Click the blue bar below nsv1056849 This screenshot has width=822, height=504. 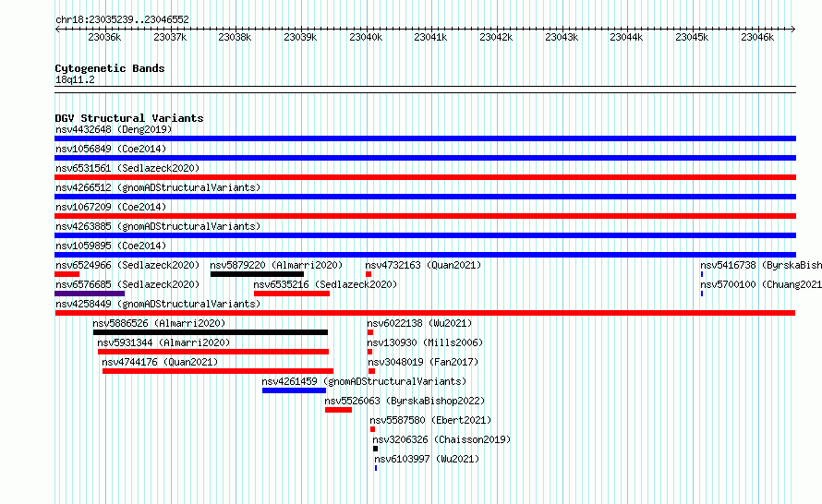pyautogui.click(x=425, y=158)
